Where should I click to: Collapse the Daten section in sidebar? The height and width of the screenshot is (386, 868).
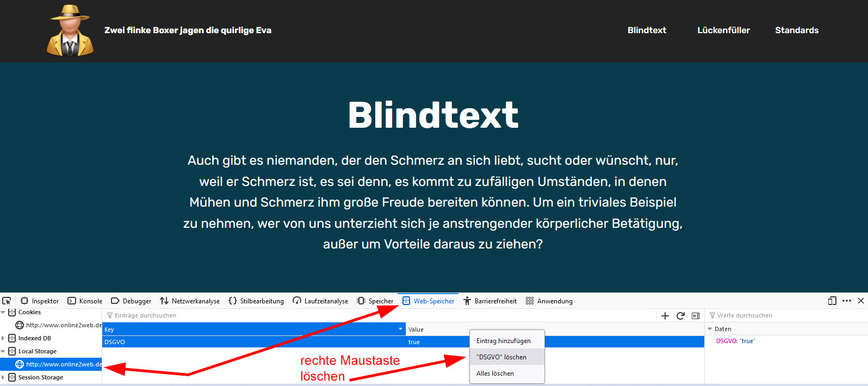pos(710,329)
